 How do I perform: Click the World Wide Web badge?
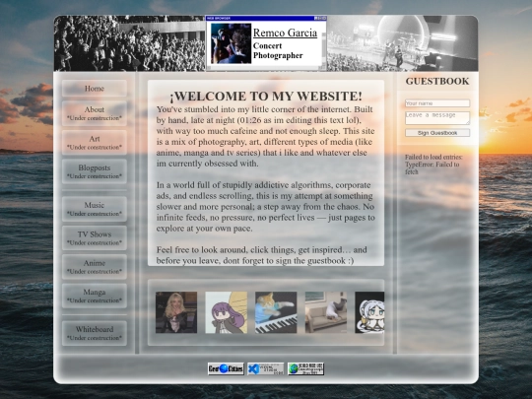point(305,368)
